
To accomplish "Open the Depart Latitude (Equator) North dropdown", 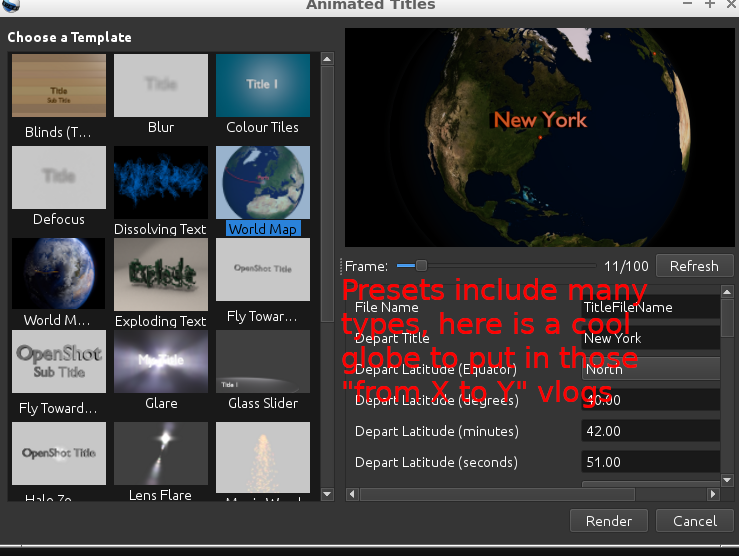I will (x=650, y=369).
